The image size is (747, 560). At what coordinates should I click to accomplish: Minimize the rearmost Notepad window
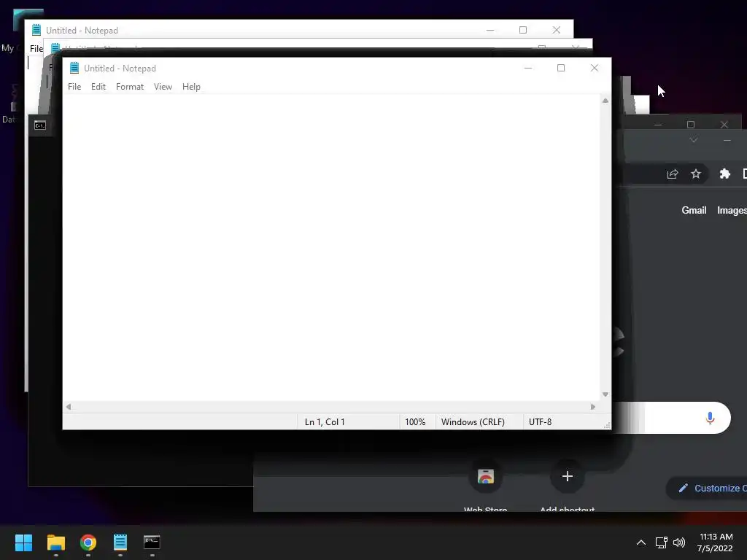coord(489,30)
